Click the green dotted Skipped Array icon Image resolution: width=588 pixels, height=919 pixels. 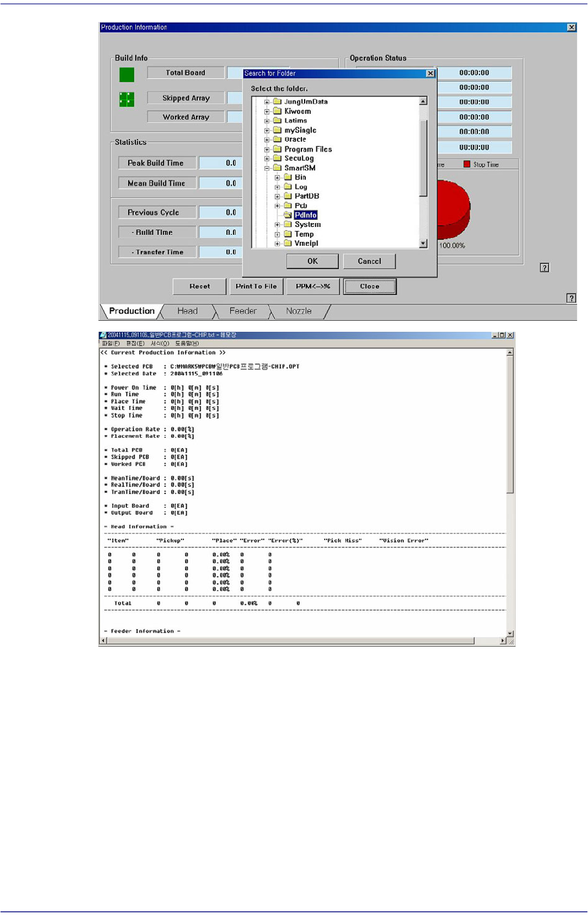pos(127,99)
